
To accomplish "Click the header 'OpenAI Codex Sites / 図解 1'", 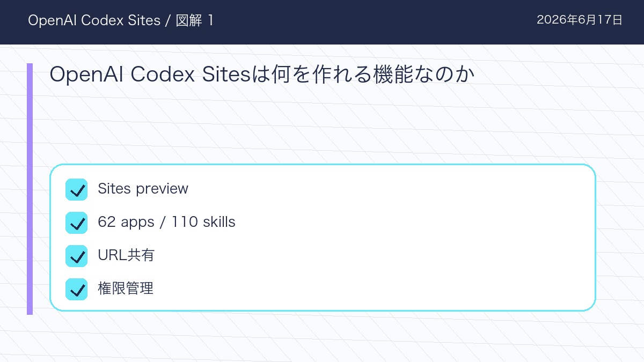I will (x=121, y=20).
